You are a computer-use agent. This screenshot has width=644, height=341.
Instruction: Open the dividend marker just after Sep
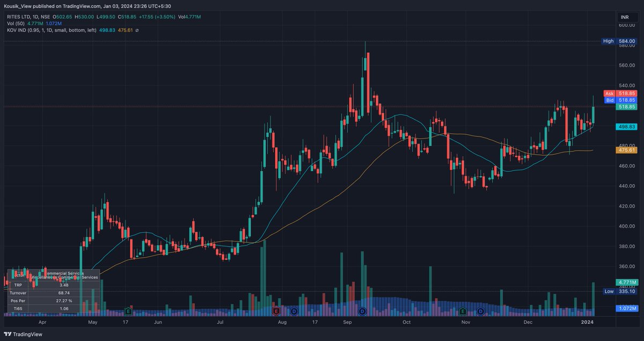tap(362, 311)
